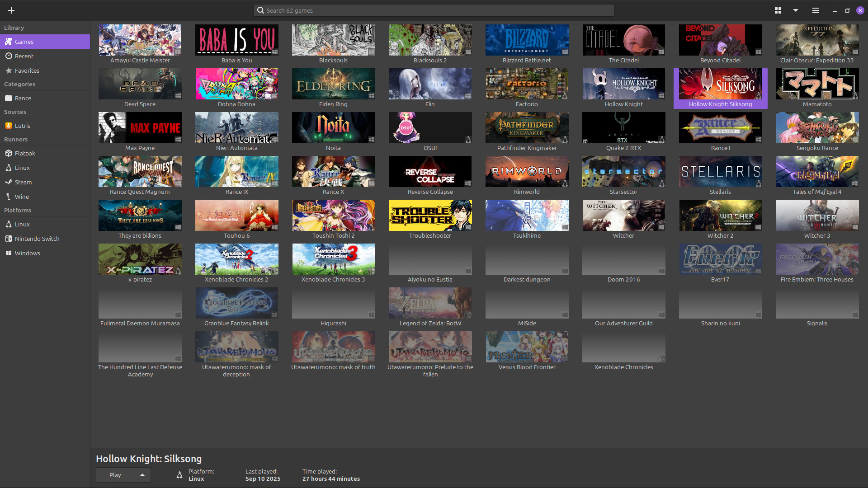Filter by the Wine runner

22,197
